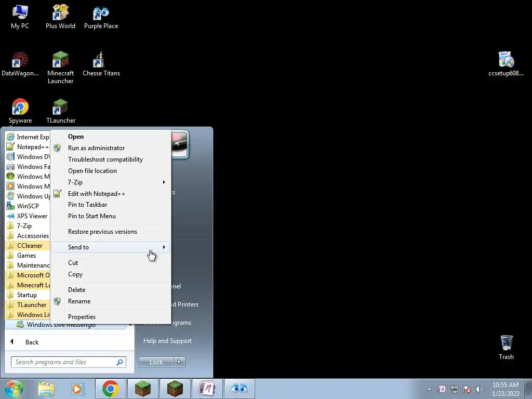Image resolution: width=532 pixels, height=399 pixels.
Task: Click the speaker volume tray icon
Action: coord(480,389)
